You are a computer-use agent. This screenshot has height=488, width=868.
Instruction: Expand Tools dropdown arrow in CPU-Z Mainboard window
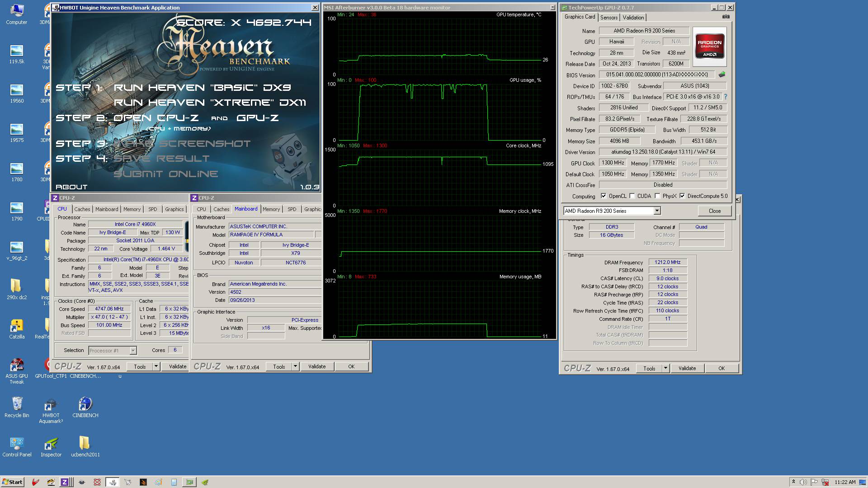296,366
